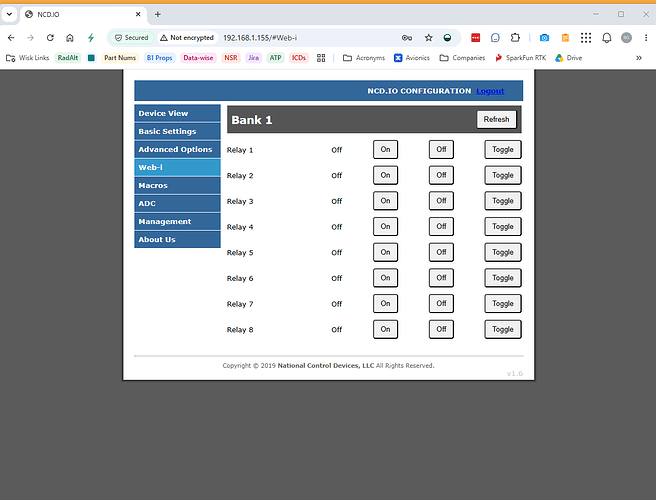This screenshot has width=656, height=500.
Task: Select the Web-i menu item
Action: point(177,167)
